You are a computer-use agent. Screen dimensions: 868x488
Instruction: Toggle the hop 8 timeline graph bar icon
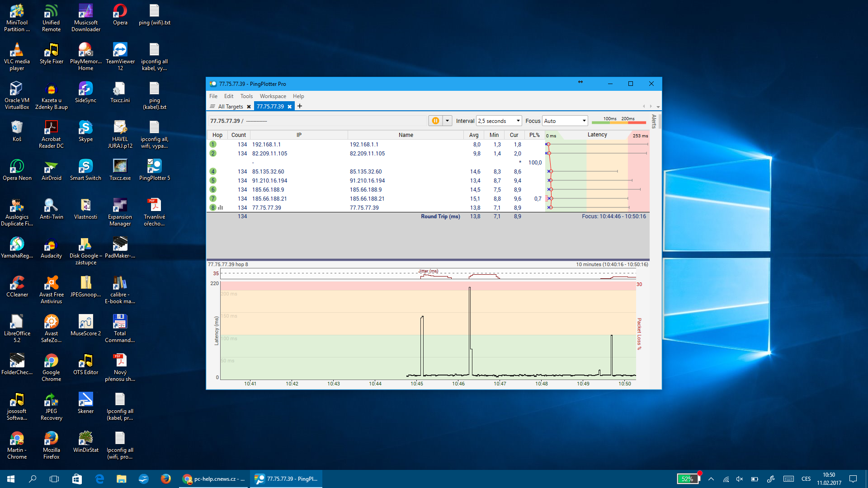click(221, 208)
